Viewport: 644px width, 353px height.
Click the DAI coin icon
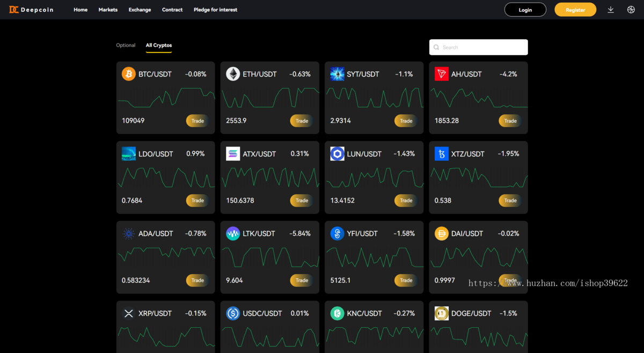click(442, 234)
